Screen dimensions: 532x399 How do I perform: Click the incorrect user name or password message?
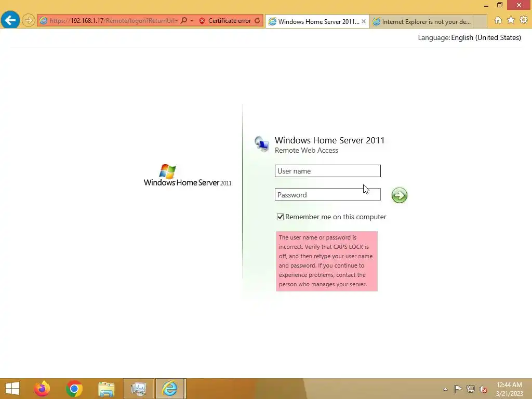point(326,261)
